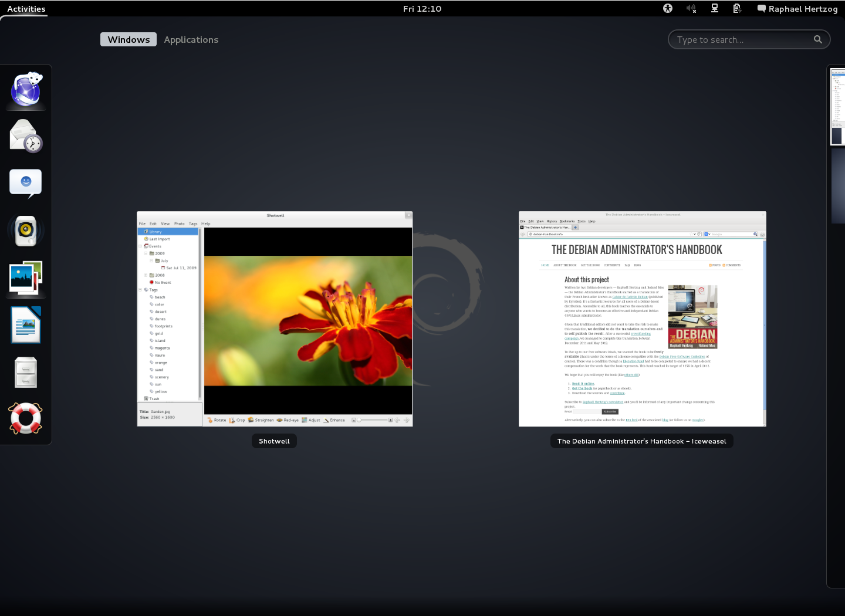Click Rotate tool in Shotwell window
Screen dimensions: 845x616
click(x=217, y=420)
